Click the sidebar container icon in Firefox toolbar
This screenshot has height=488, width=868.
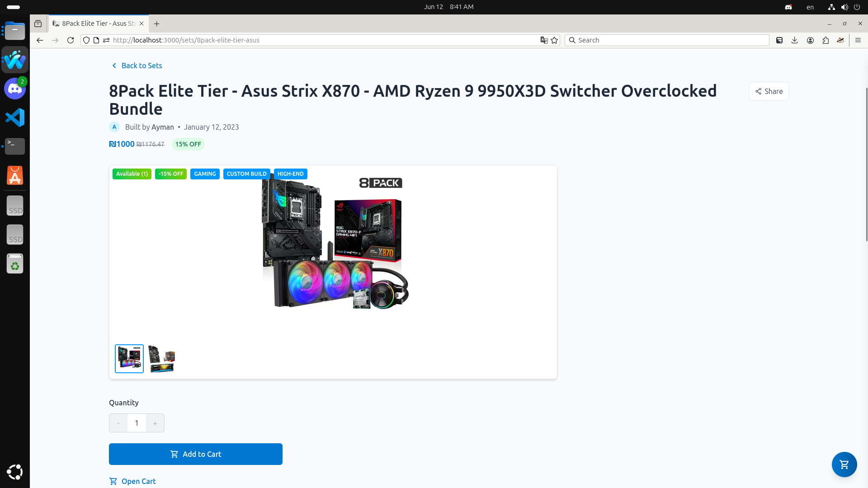click(779, 40)
